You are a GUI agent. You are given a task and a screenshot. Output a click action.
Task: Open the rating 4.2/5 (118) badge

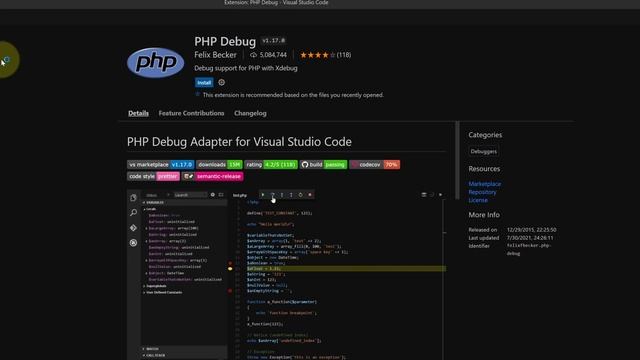[x=271, y=164]
